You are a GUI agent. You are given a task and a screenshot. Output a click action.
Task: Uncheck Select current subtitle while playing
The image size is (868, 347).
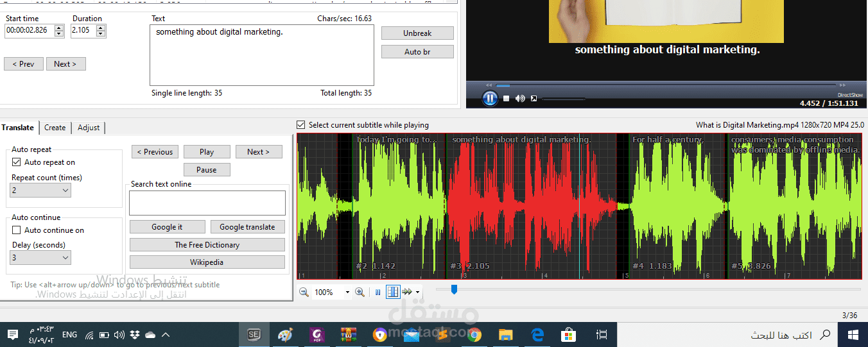301,125
